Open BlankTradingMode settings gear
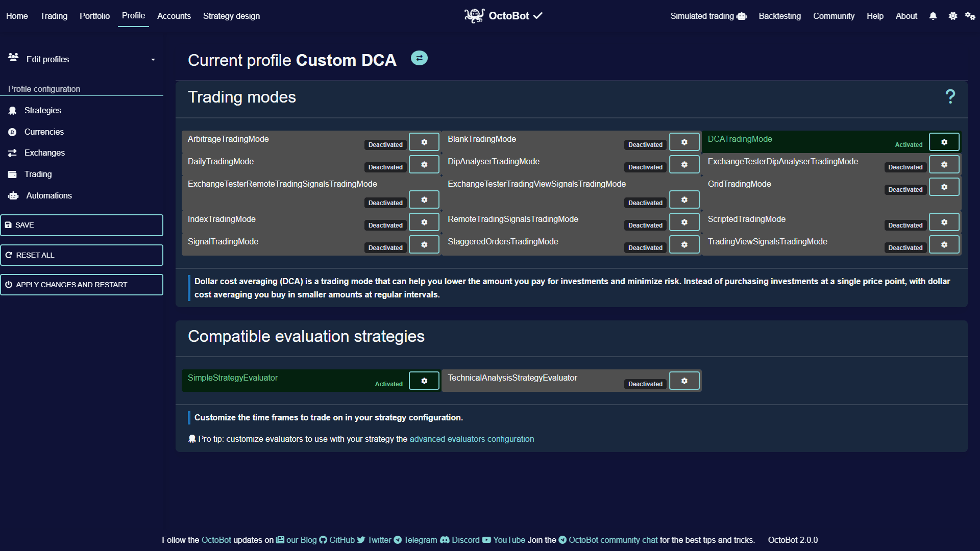 click(x=684, y=142)
